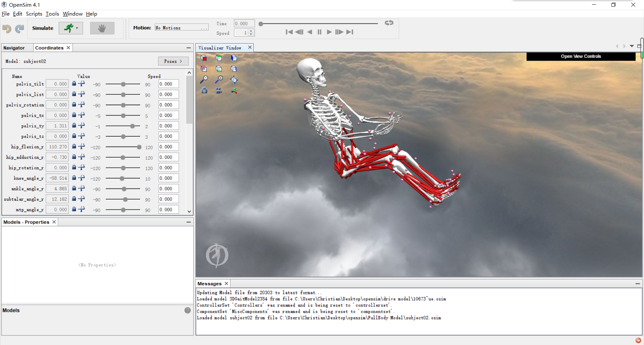The image size is (644, 345).
Task: Expand the Poses menu
Action: point(173,61)
